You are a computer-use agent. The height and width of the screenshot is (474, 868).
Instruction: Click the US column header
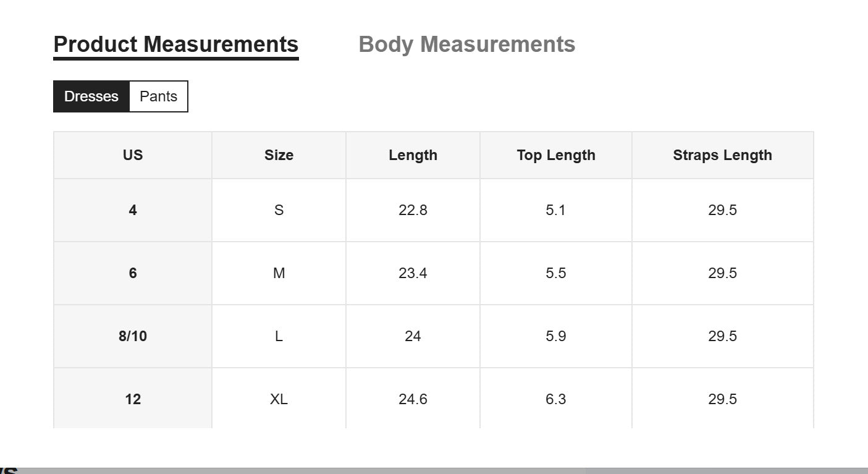(x=133, y=155)
